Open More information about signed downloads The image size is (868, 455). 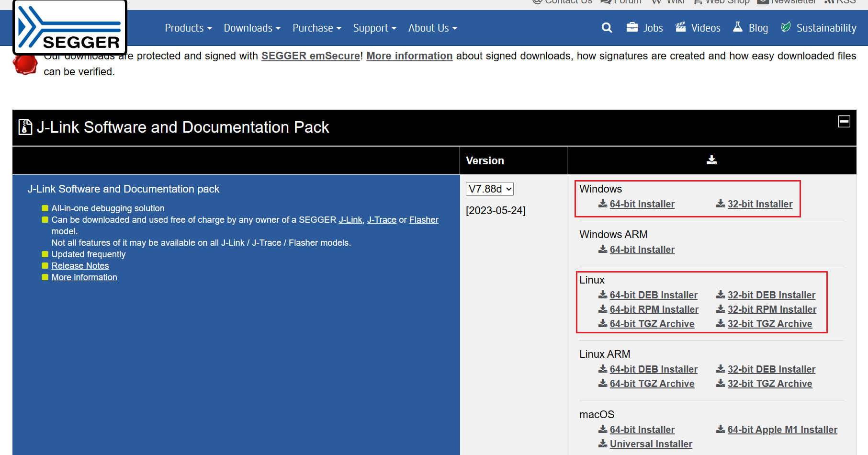coord(409,56)
